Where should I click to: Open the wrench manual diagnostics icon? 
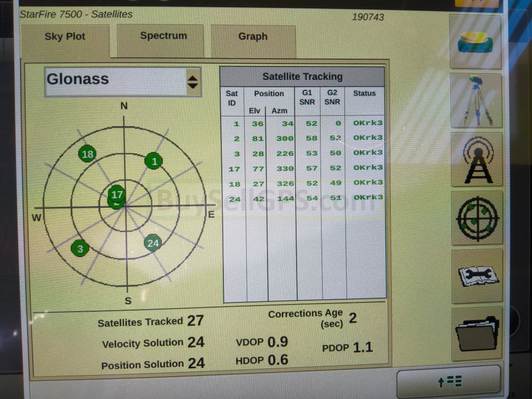point(477,276)
